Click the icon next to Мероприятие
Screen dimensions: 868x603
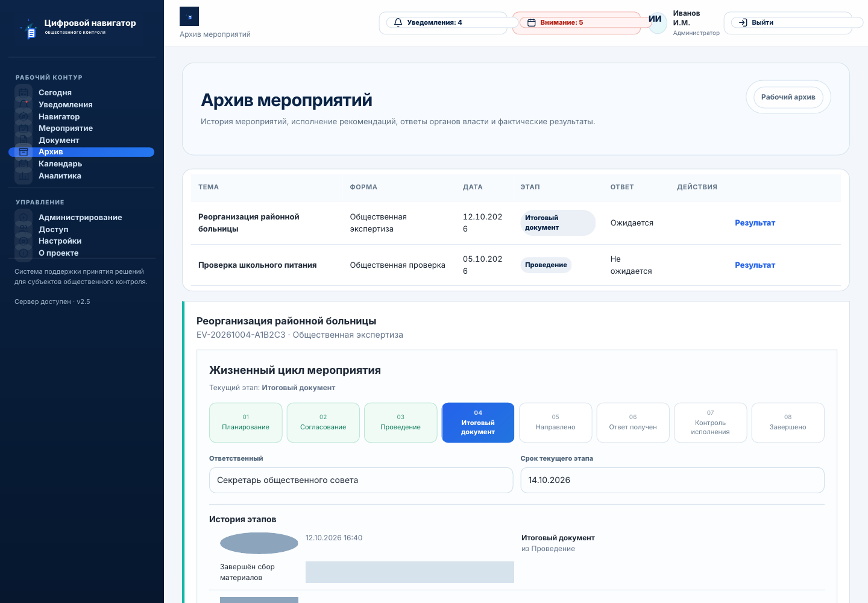(x=24, y=128)
